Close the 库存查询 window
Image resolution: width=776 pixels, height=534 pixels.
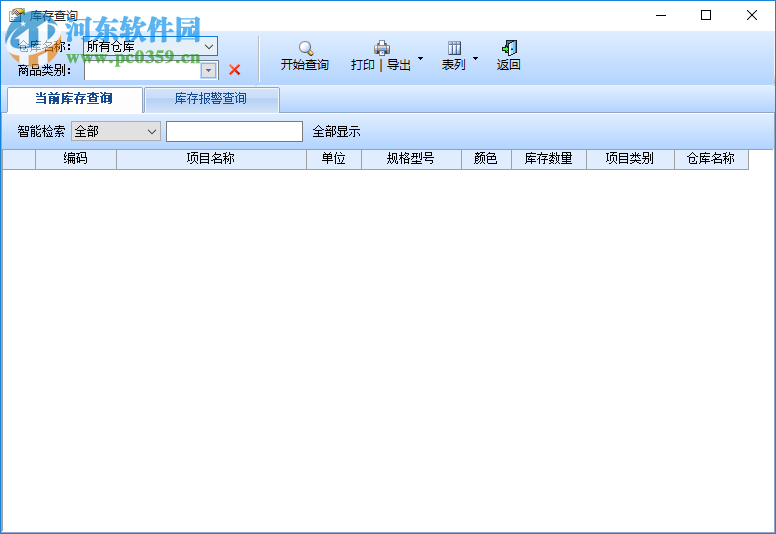point(752,15)
